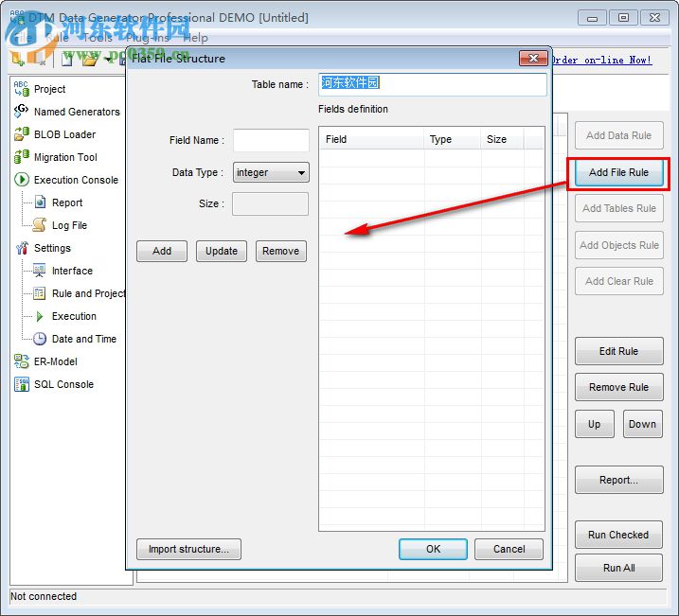Open the Order on-line Now link
Viewport: 679px width, 616px height.
[602, 61]
